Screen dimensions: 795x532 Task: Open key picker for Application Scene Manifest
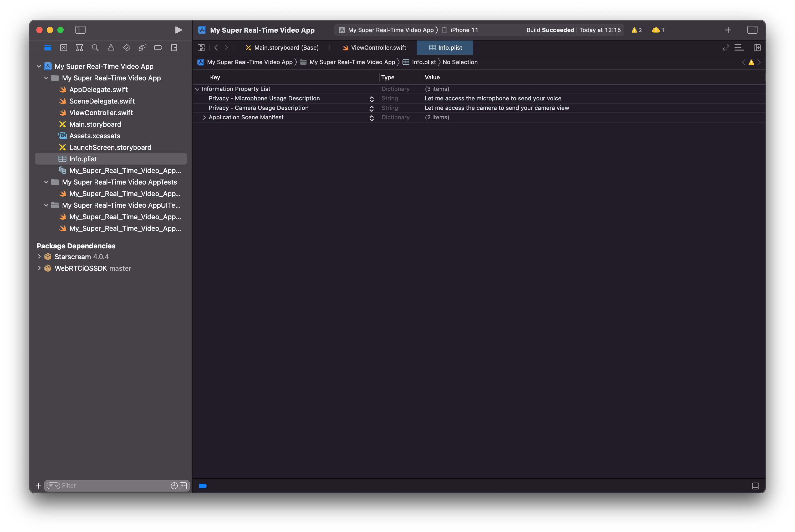(371, 118)
